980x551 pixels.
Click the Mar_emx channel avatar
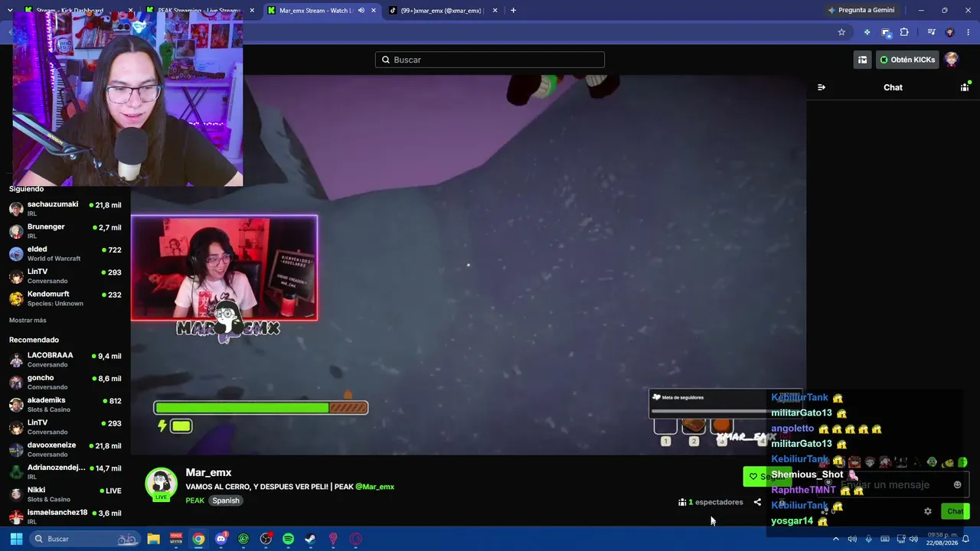[161, 484]
